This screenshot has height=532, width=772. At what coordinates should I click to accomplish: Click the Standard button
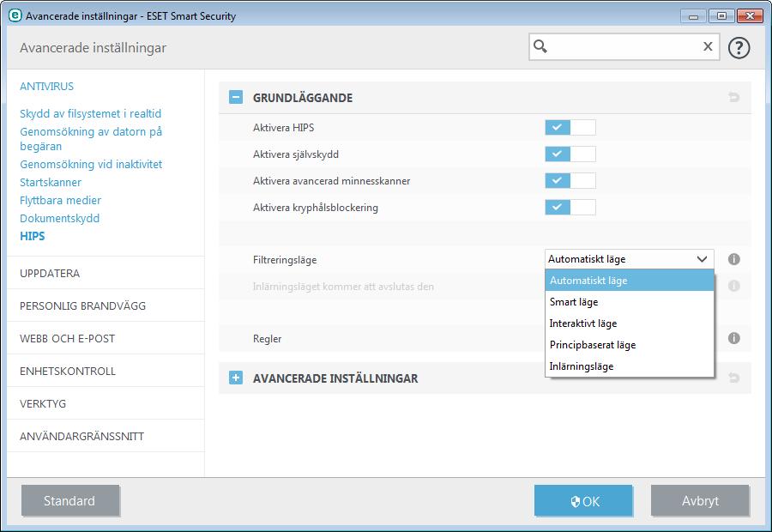[70, 500]
